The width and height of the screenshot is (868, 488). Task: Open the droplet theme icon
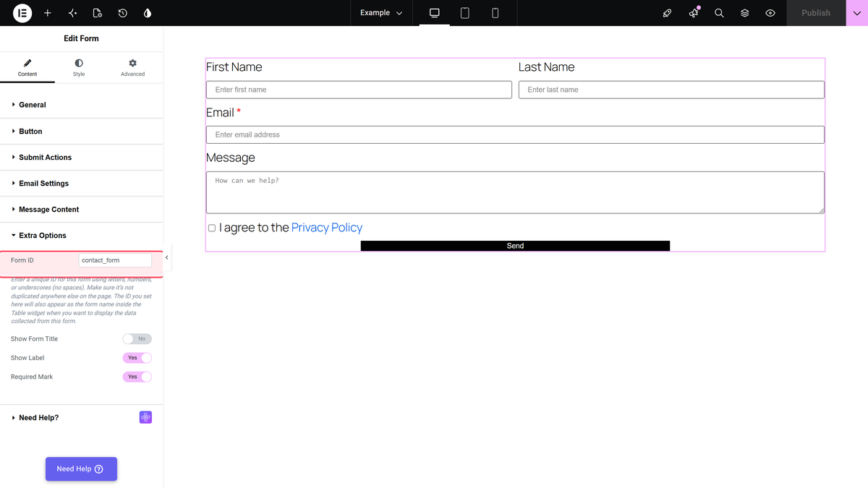pyautogui.click(x=148, y=13)
